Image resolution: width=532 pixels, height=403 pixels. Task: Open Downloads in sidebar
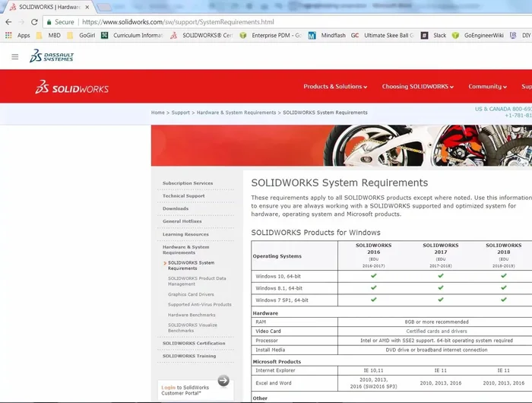176,208
